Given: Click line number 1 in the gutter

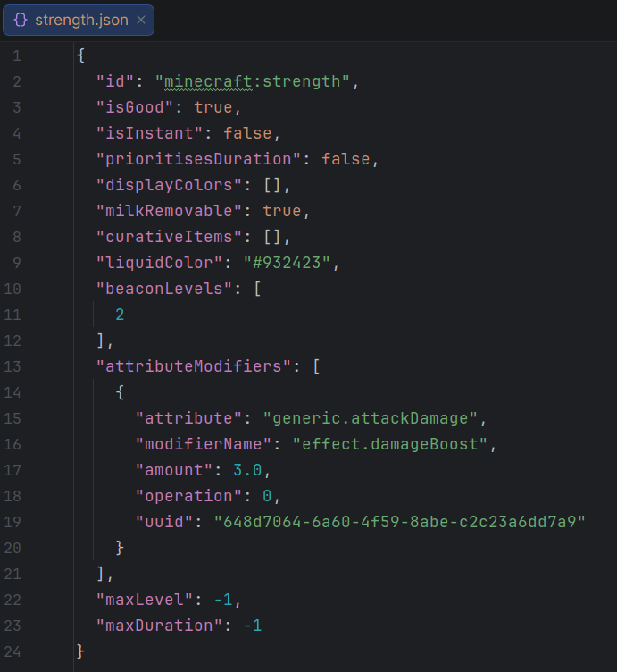Looking at the screenshot, I should tap(17, 55).
